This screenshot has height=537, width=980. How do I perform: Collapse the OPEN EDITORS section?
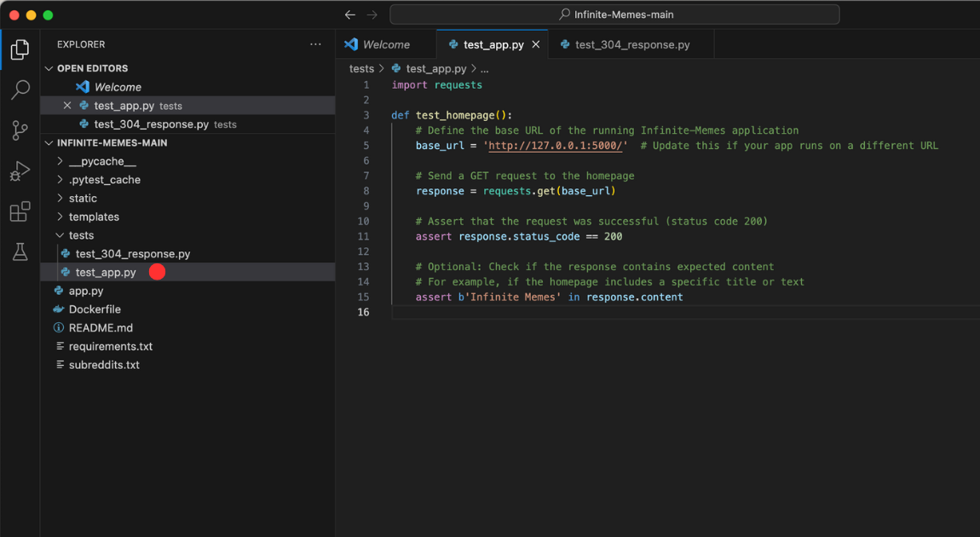[49, 67]
